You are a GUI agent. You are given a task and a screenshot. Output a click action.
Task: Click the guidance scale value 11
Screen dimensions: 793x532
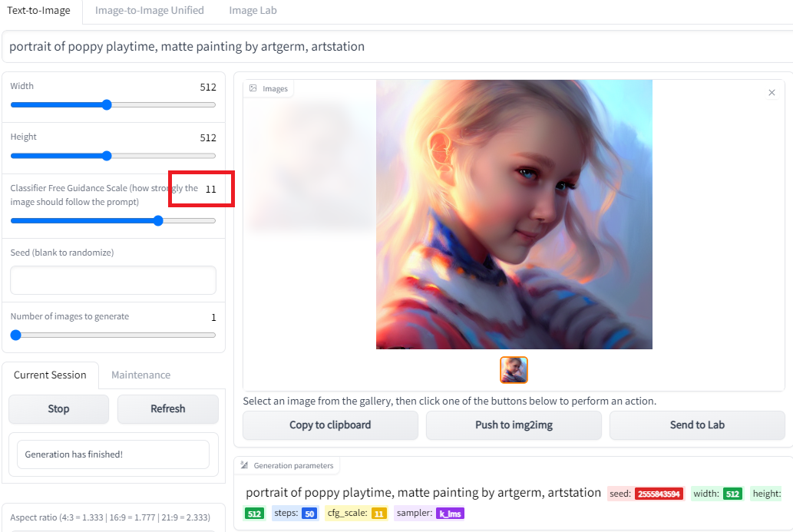click(x=211, y=189)
